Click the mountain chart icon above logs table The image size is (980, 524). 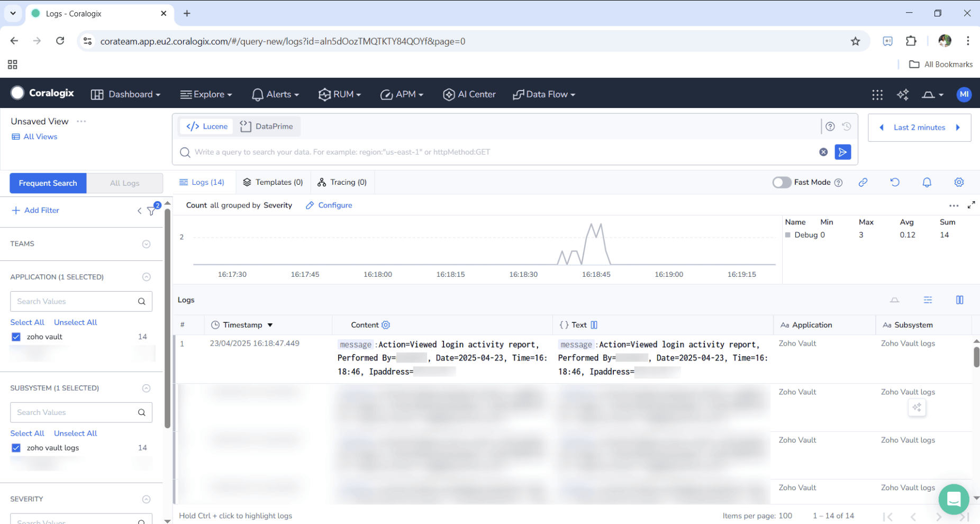coord(895,300)
